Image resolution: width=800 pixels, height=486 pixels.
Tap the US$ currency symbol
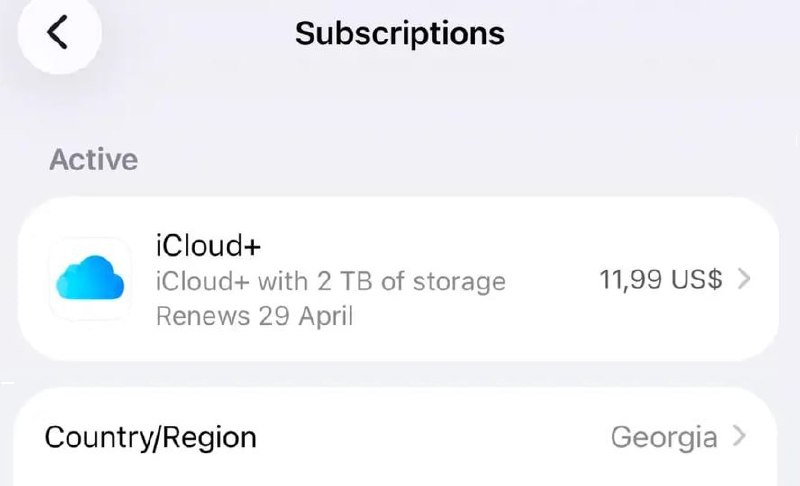click(696, 280)
